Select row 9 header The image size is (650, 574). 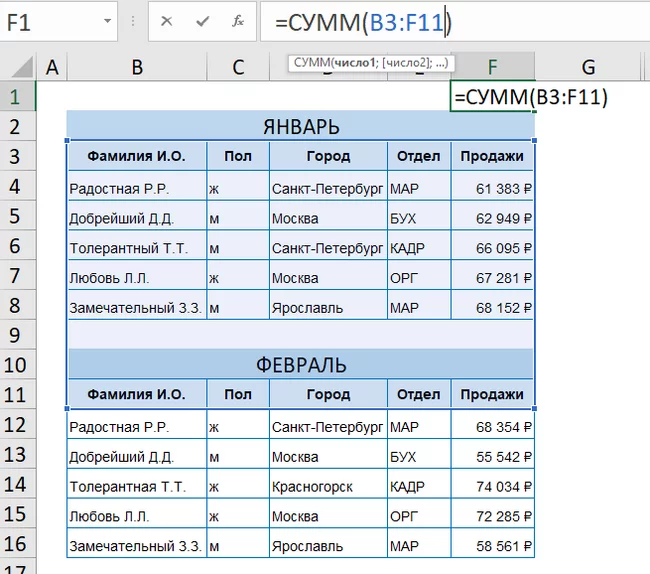(x=18, y=335)
